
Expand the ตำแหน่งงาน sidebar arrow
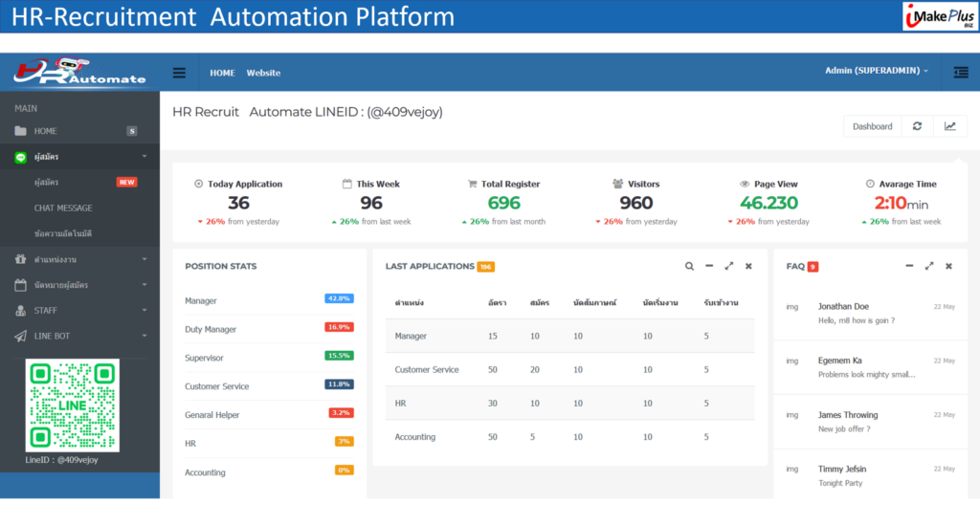pyautogui.click(x=145, y=259)
